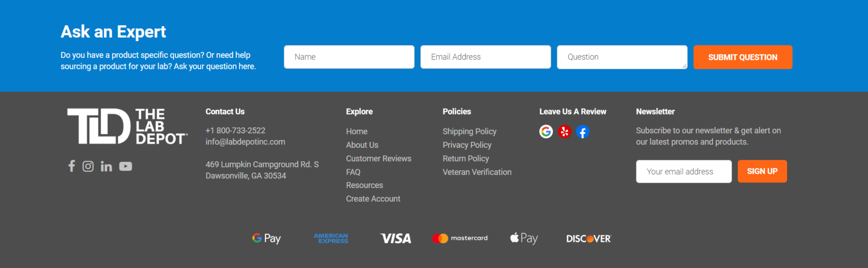This screenshot has height=268, width=868.
Task: Call the phone number +1 800-733-2522
Action: point(235,130)
